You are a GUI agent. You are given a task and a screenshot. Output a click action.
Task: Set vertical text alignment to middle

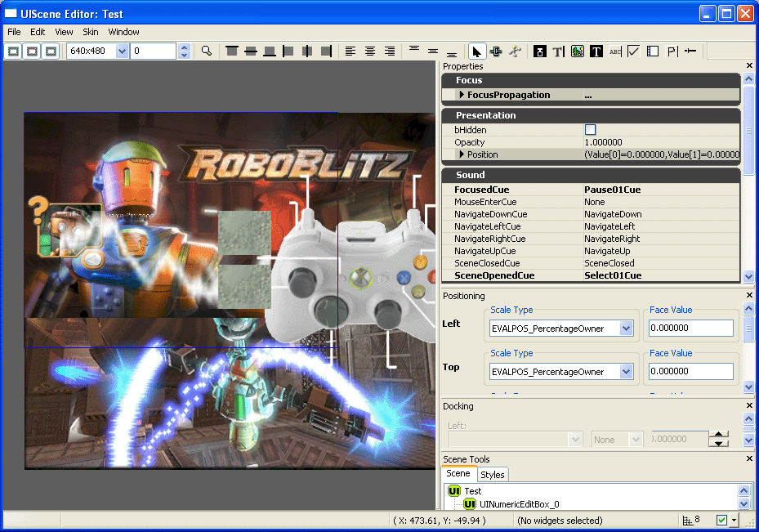(x=433, y=51)
